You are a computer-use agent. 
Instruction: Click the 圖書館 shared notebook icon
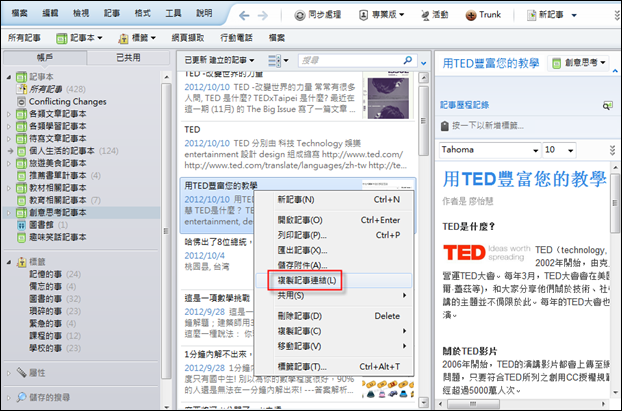click(x=21, y=225)
